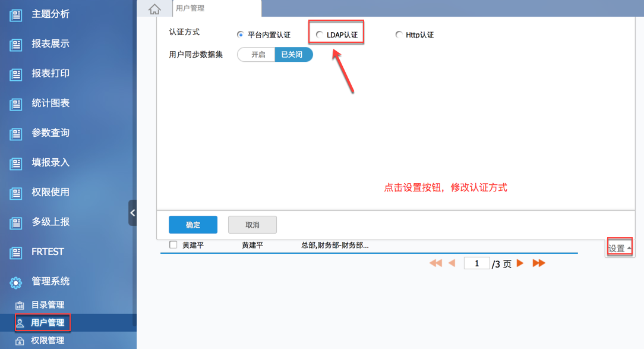Jump to last page of user list
This screenshot has width=644, height=349.
pos(538,263)
